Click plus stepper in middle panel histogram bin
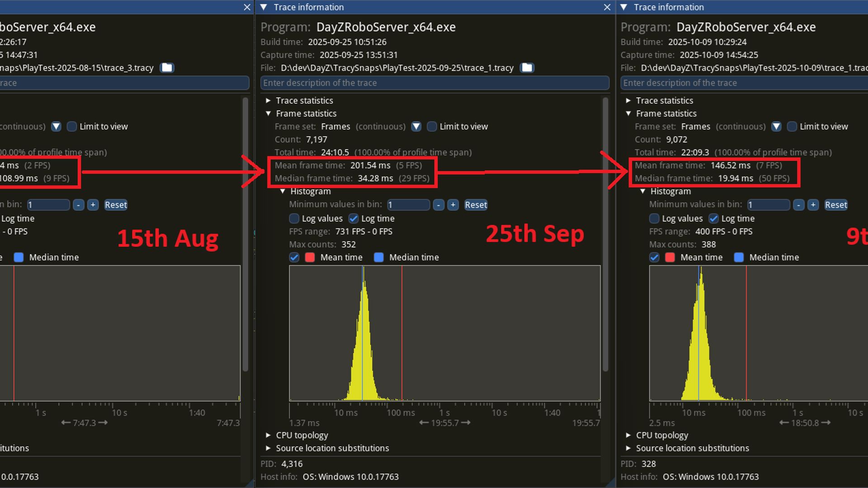Viewport: 868px width, 488px height. point(453,205)
